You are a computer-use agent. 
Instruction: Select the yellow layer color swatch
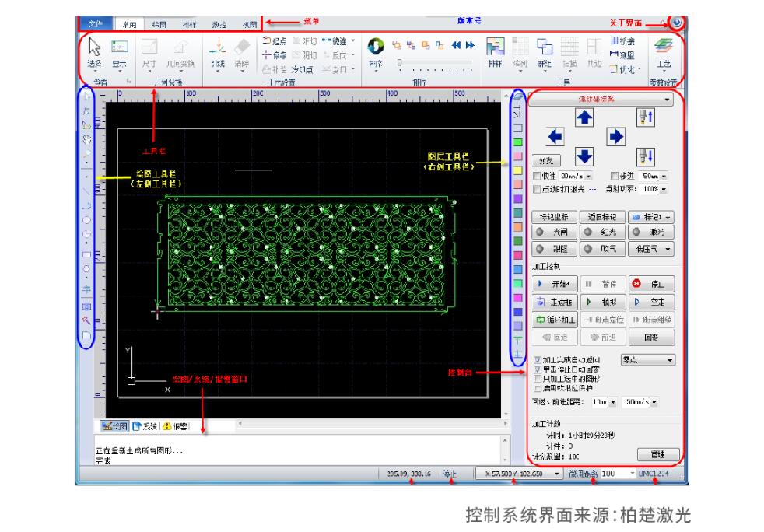point(517,170)
